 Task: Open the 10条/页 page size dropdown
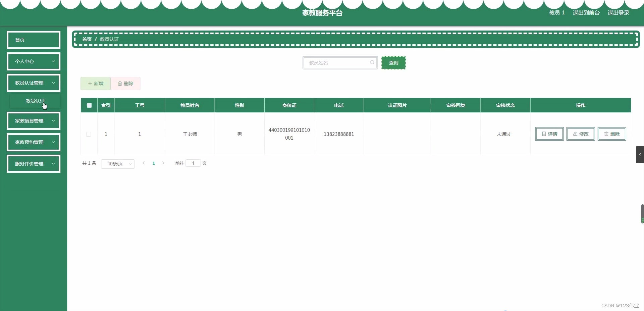pyautogui.click(x=118, y=164)
